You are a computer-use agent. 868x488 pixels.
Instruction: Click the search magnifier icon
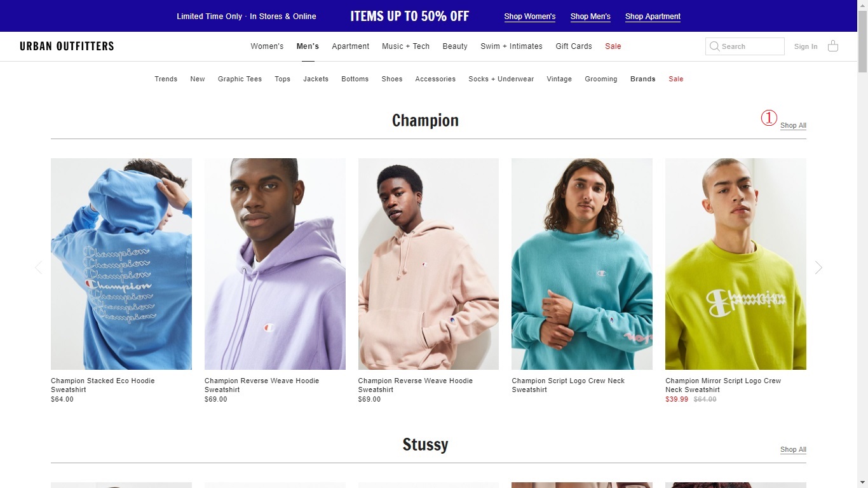[714, 46]
